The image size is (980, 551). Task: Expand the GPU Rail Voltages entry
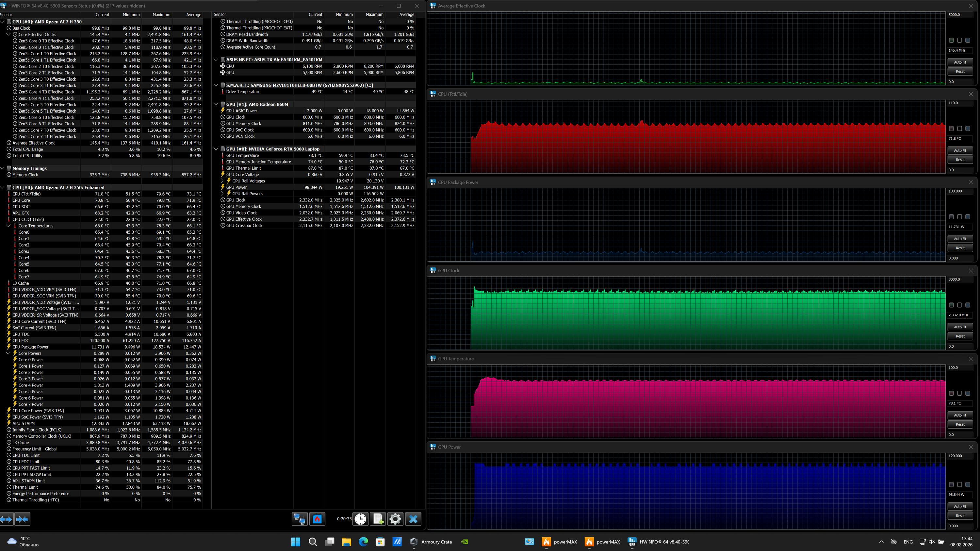coord(222,181)
